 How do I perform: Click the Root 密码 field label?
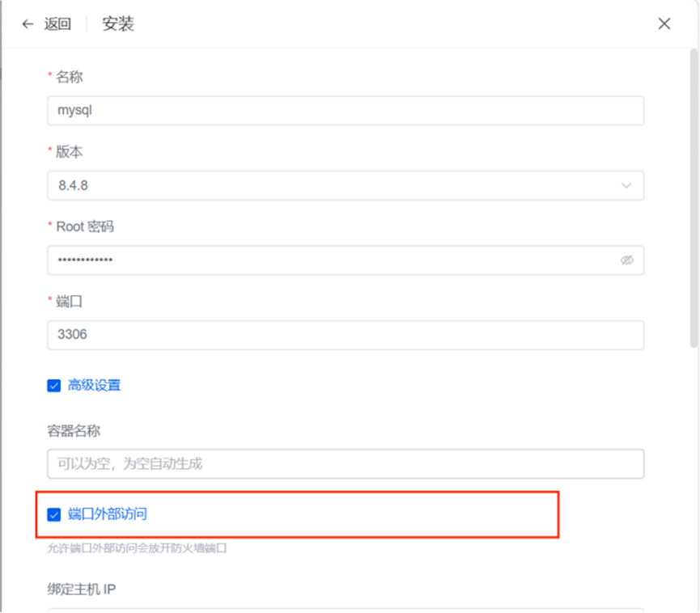(x=85, y=226)
